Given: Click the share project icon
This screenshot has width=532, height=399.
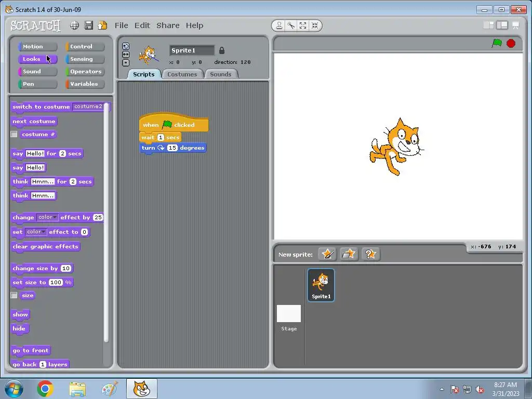Looking at the screenshot, I should pos(102,25).
